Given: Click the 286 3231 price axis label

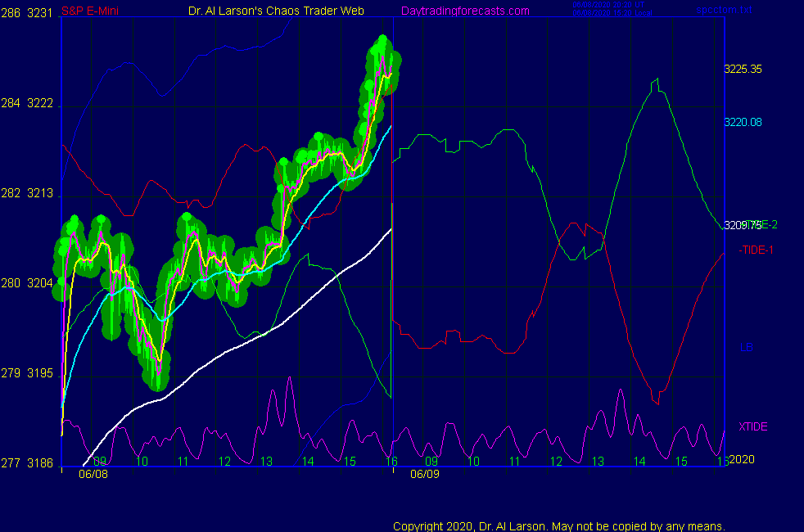Looking at the screenshot, I should click(x=27, y=13).
